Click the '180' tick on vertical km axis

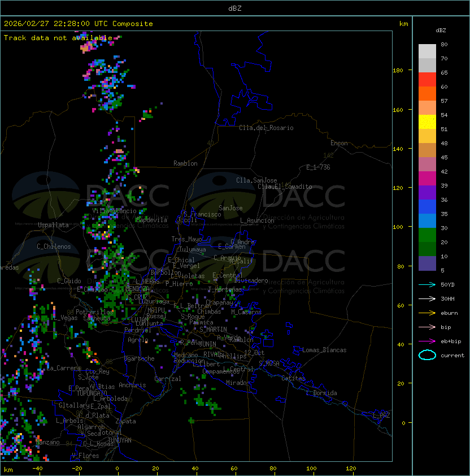[x=398, y=71]
